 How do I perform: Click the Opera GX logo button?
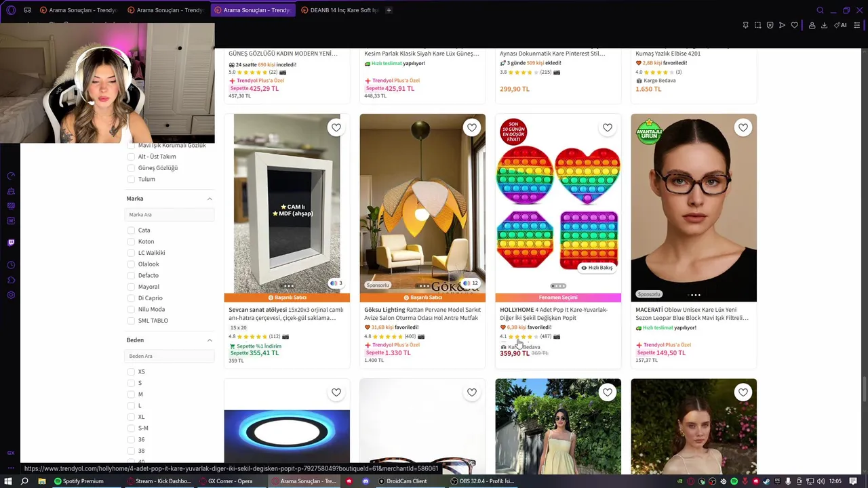[11, 10]
